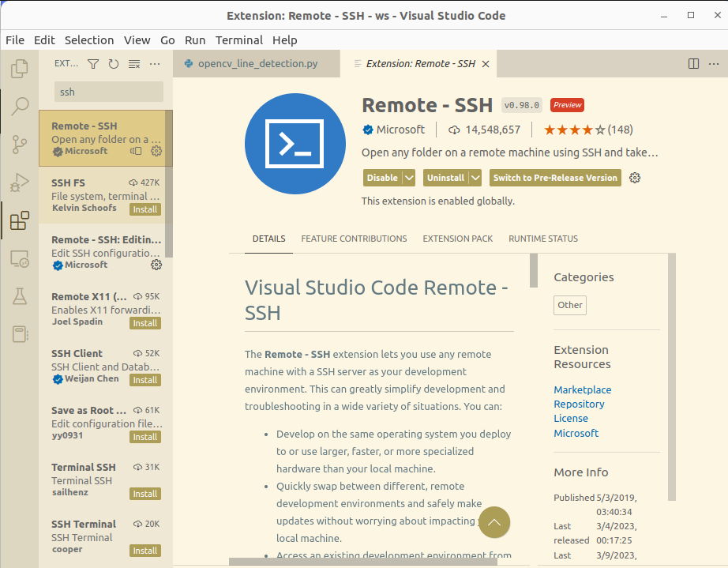Click the Other category tag
The image size is (728, 568).
tap(569, 305)
